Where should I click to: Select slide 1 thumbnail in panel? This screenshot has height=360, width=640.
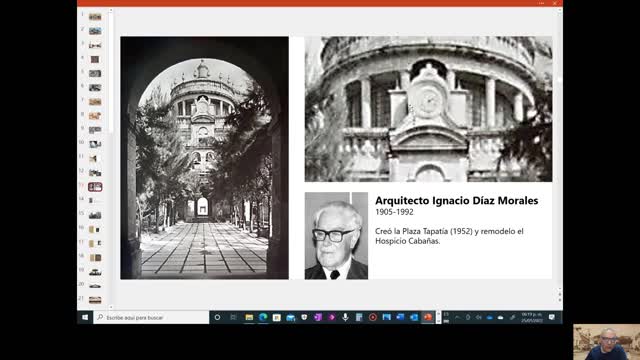(x=95, y=17)
